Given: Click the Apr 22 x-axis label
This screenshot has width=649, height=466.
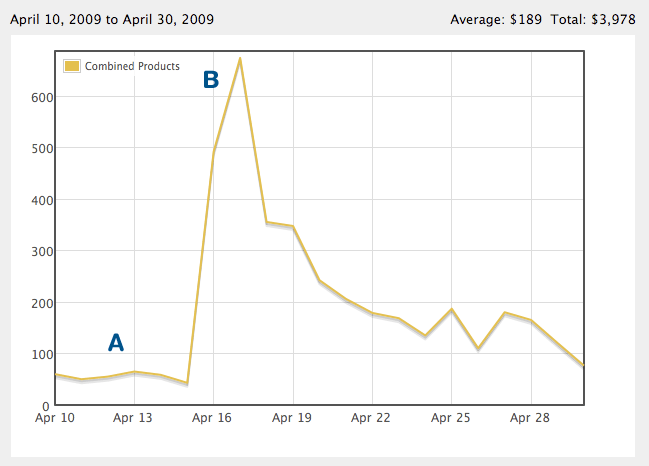Looking at the screenshot, I should tap(371, 418).
